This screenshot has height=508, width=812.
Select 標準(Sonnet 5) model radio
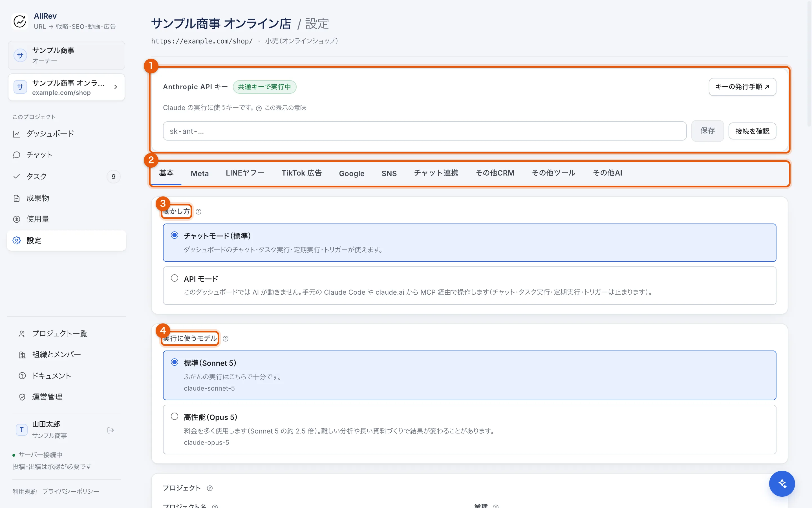175,362
